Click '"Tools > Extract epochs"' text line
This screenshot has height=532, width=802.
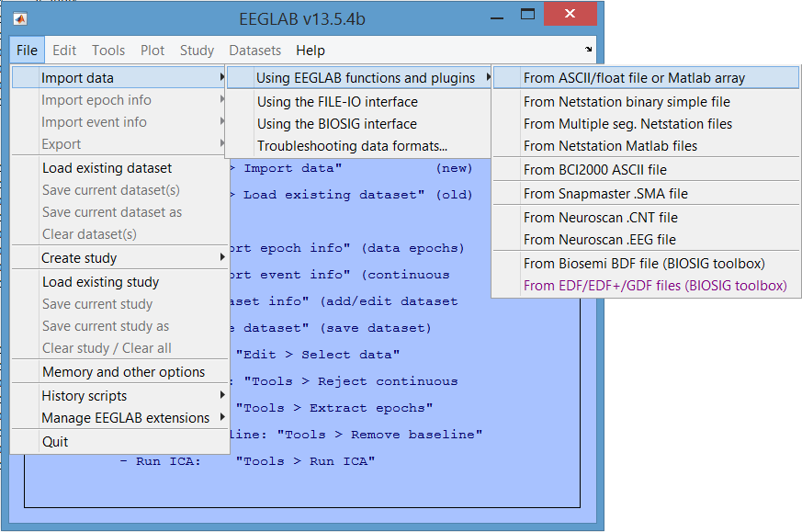(334, 408)
